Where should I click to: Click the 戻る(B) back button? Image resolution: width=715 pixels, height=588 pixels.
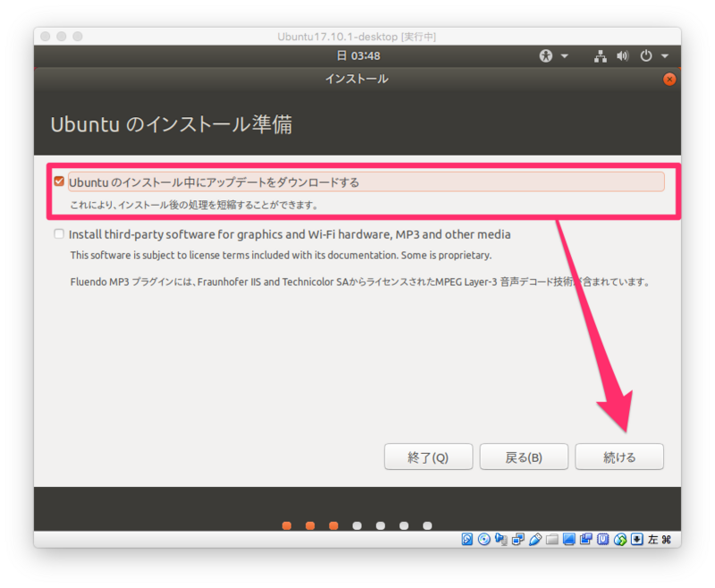(524, 457)
